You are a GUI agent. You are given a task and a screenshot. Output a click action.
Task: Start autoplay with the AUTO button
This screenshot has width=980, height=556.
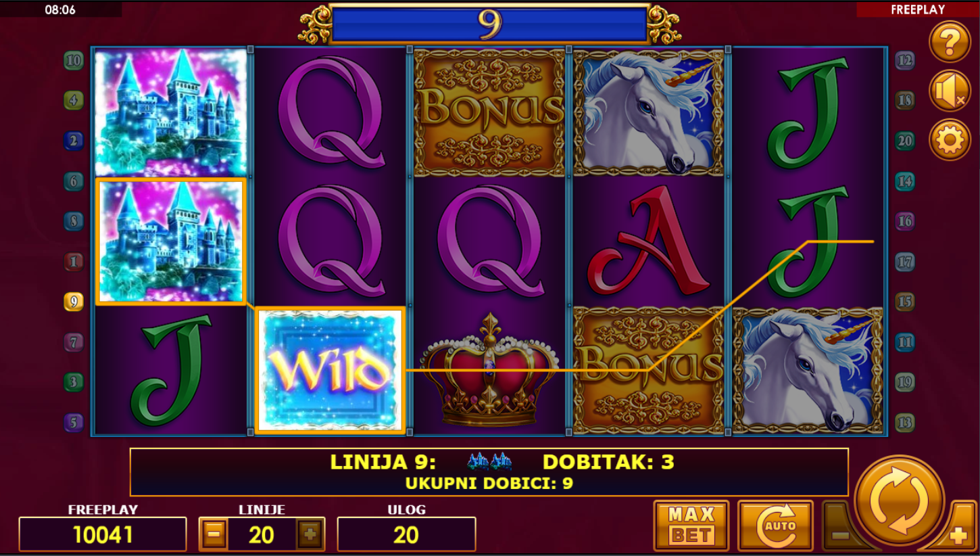coord(775,526)
